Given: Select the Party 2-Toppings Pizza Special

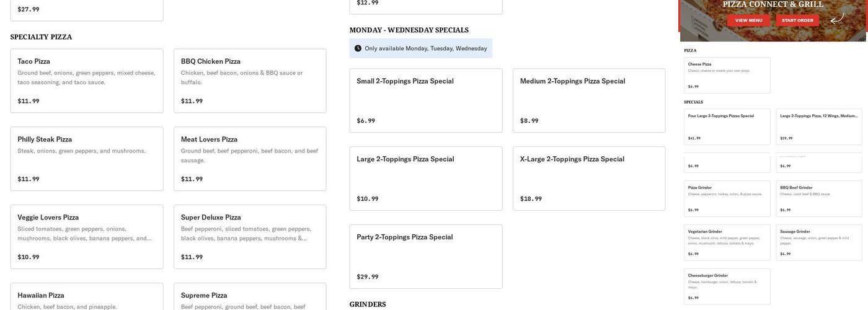Looking at the screenshot, I should 426,257.
